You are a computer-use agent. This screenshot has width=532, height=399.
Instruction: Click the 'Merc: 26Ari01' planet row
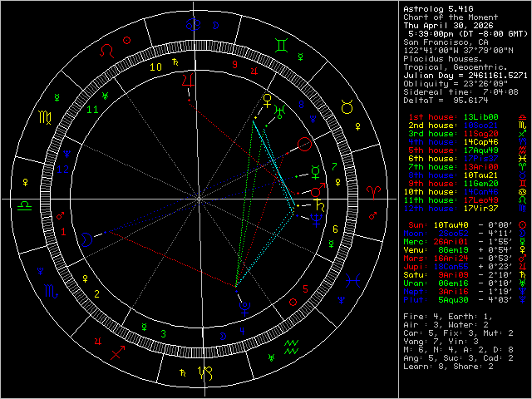pyautogui.click(x=458, y=242)
